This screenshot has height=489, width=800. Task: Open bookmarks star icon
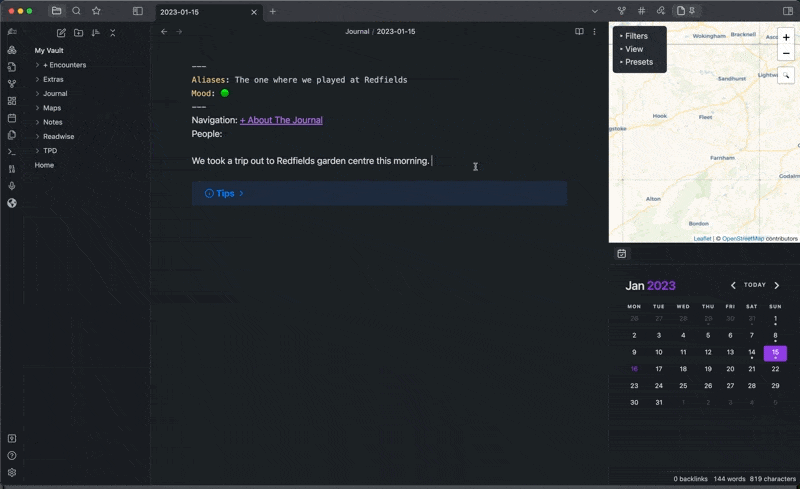(x=96, y=11)
